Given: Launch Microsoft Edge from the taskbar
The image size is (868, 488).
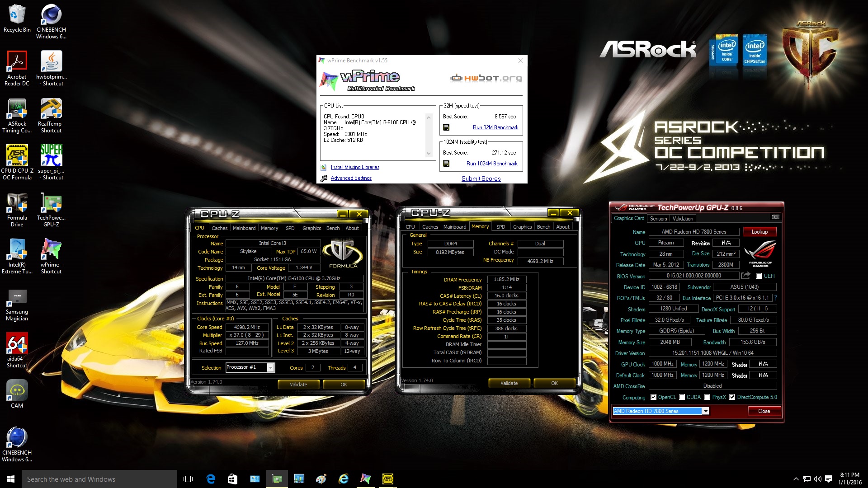Looking at the screenshot, I should coord(211,479).
